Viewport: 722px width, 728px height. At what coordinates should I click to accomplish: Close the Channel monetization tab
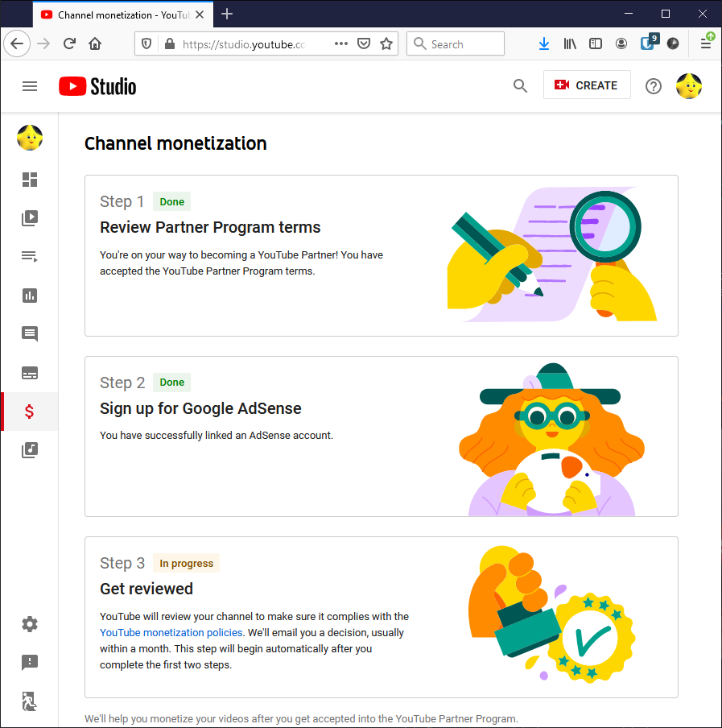coord(200,14)
